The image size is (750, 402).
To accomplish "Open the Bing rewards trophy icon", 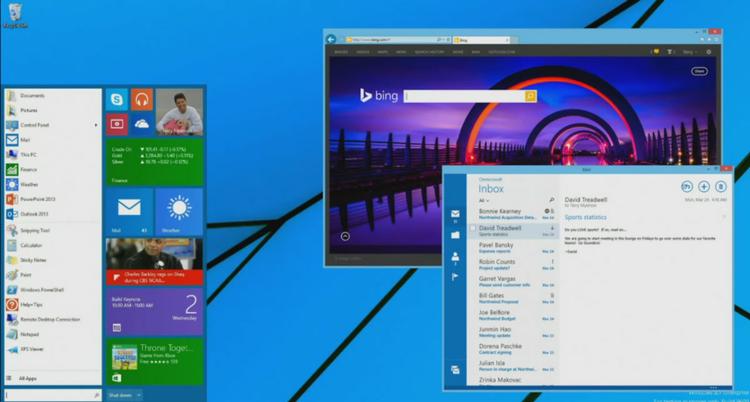I will click(x=671, y=52).
